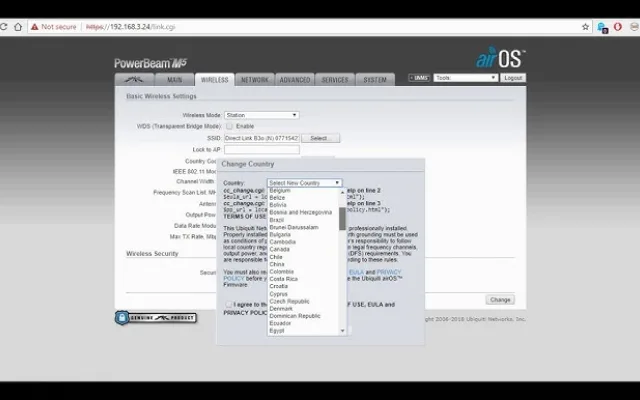Open the EULA link in dialog
This screenshot has height=400, width=640.
356,272
